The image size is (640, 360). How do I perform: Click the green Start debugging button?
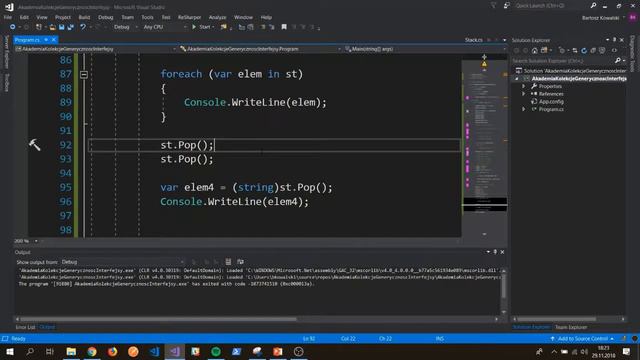(x=202, y=27)
